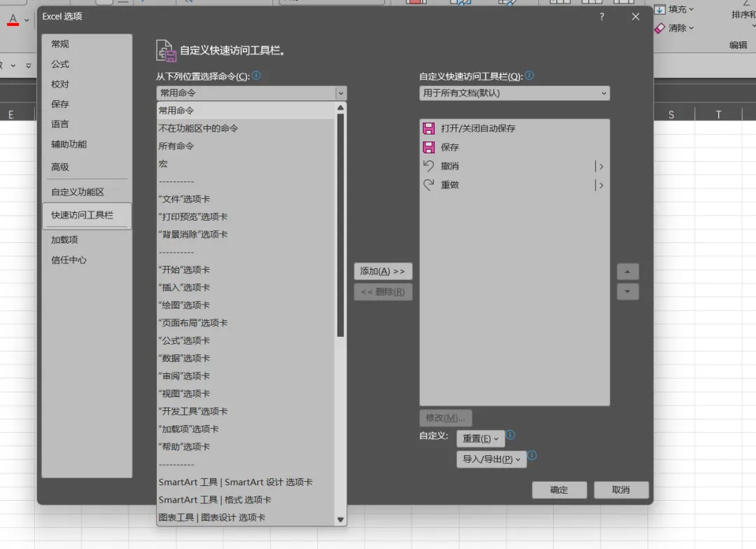Viewport: 756px width, 549px height.
Task: Choose "开始"选项卡 in the list
Action: click(246, 270)
